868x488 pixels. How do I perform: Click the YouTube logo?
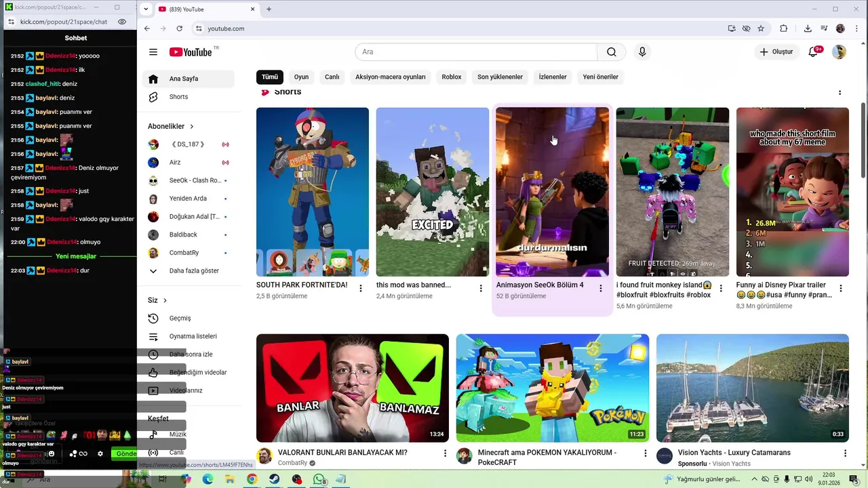coord(191,52)
